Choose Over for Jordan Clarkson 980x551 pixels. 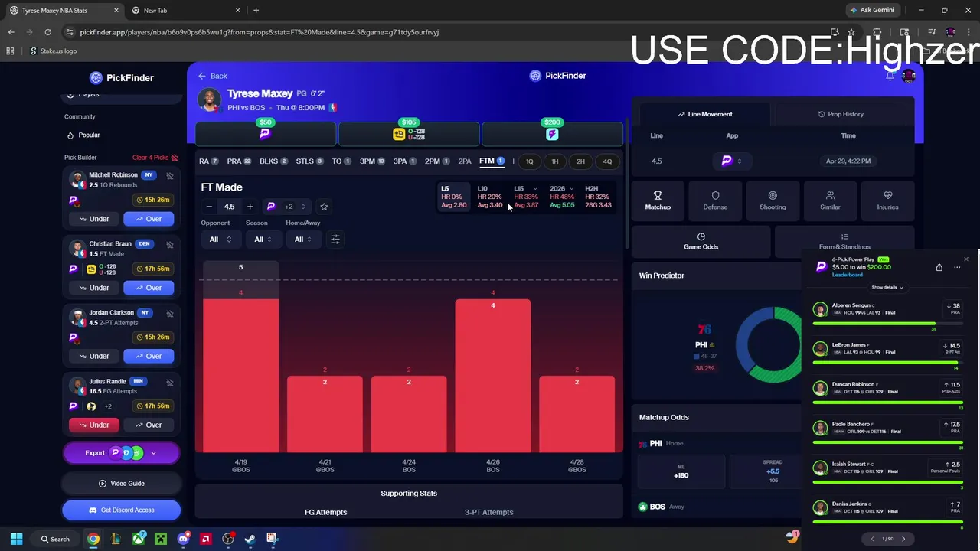pos(149,356)
